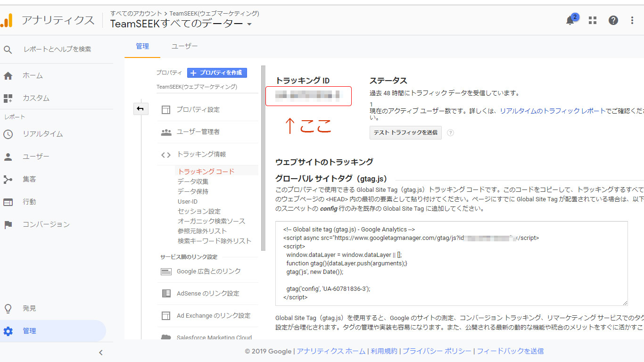Open リアルタイム reports in the sidebar
The image size is (644, 362).
pos(42,134)
